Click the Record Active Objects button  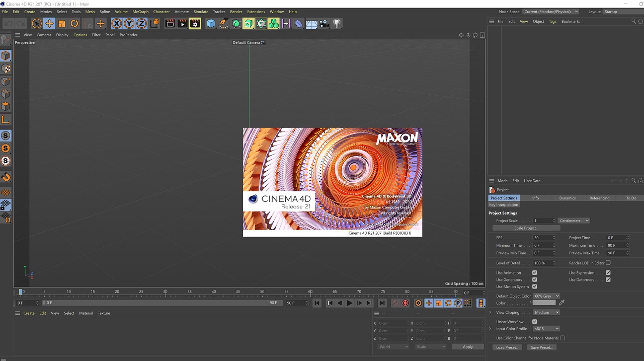click(395, 303)
